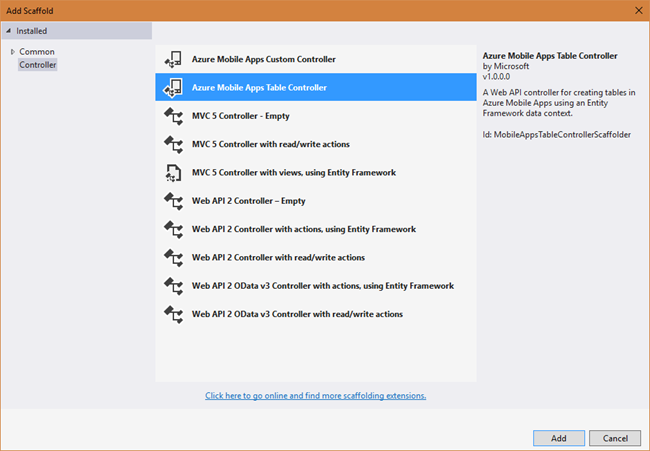Select the Controller tree item
650x451 pixels.
tap(38, 65)
